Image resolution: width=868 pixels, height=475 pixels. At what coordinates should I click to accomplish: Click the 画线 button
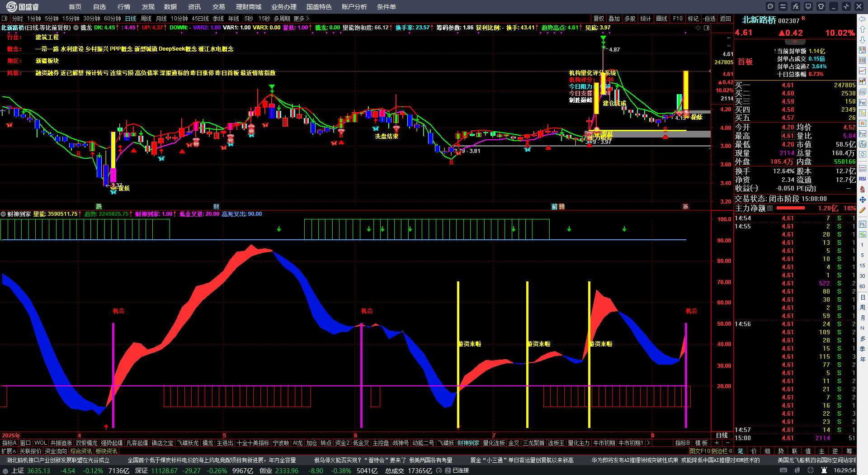[662, 19]
